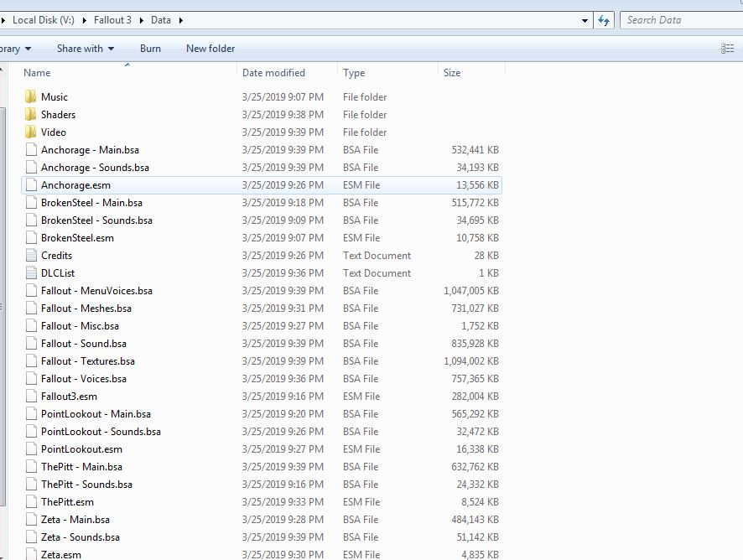Select the BrokenSteel.esm file icon

click(31, 237)
